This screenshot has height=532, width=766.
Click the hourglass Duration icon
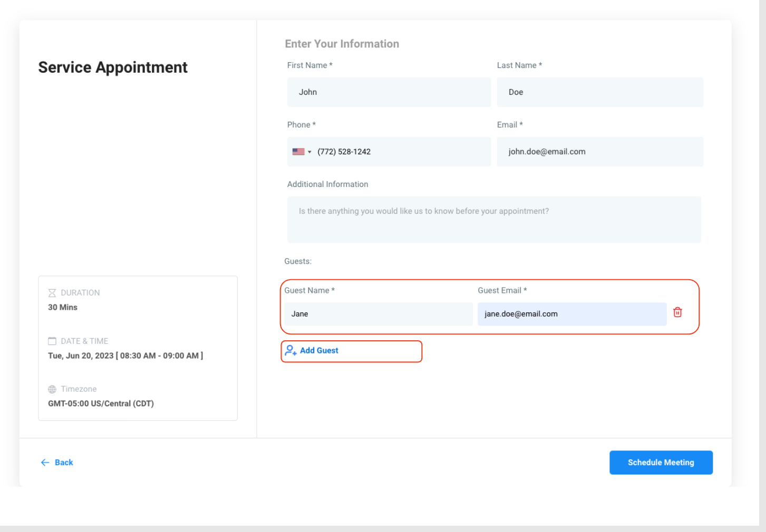52,293
